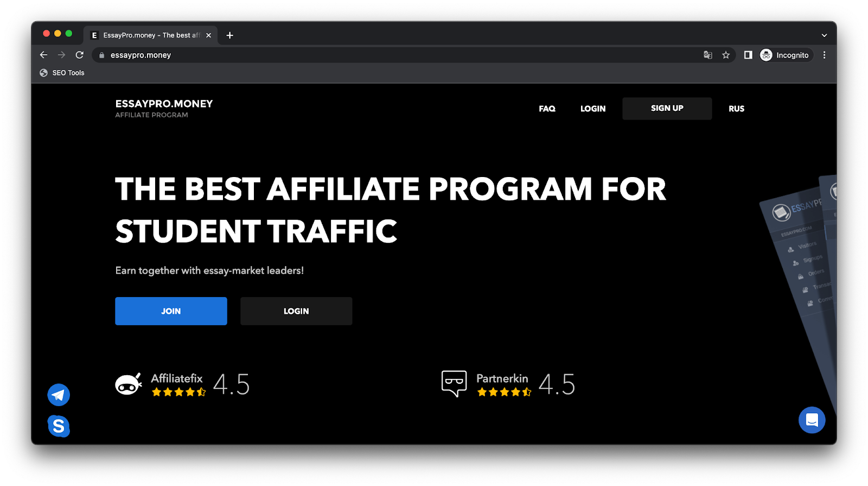Open the LOGIN link in header
Screen dimensions: 868x486
[x=593, y=109]
